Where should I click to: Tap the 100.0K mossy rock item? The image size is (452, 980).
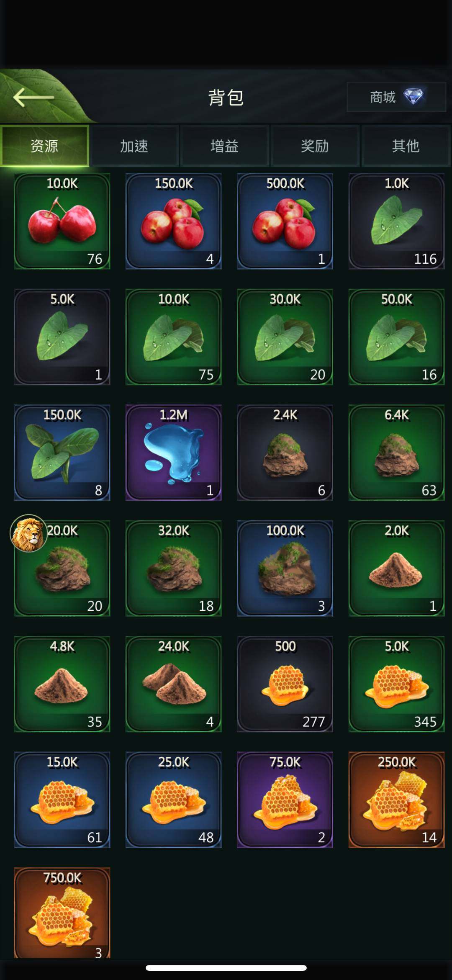(x=285, y=568)
